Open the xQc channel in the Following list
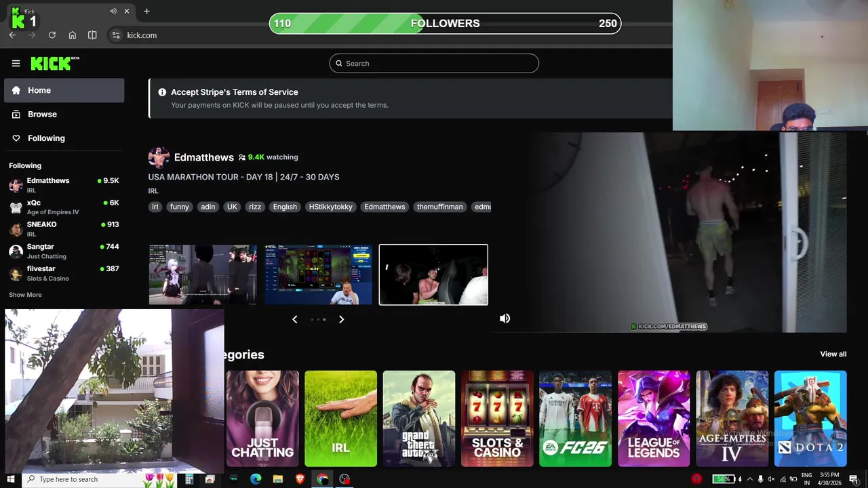The height and width of the screenshot is (488, 868). coord(64,207)
